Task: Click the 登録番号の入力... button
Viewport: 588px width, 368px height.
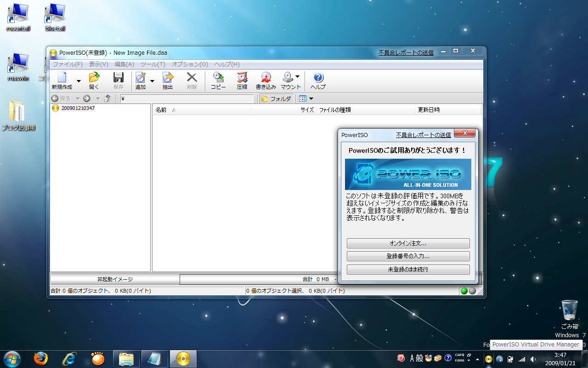Action: (x=408, y=256)
